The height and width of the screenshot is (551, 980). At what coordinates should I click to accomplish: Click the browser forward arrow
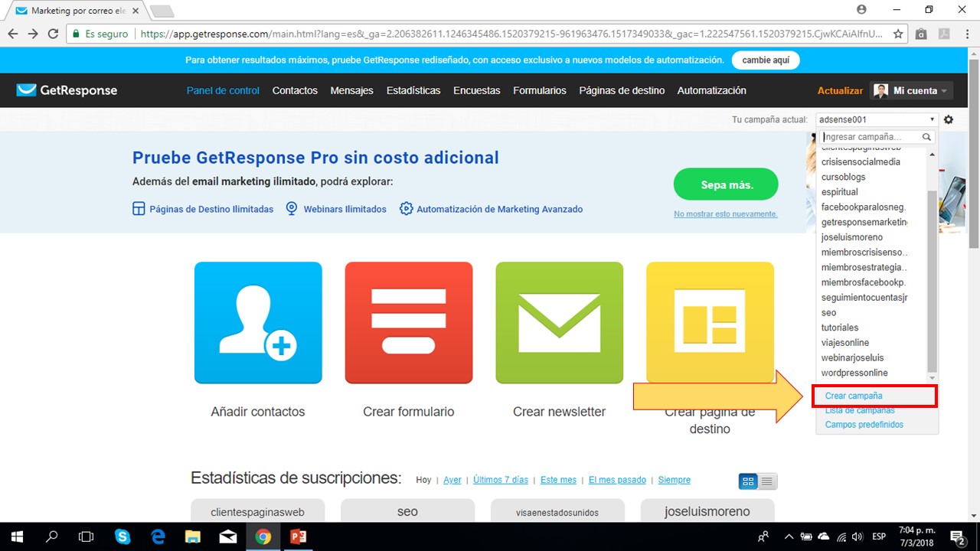pos(33,34)
